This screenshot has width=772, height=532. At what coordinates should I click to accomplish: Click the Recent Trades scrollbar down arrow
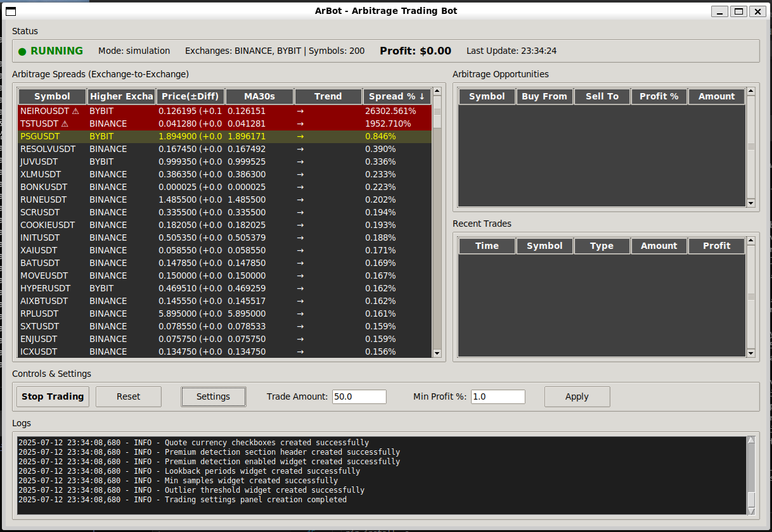pyautogui.click(x=751, y=353)
